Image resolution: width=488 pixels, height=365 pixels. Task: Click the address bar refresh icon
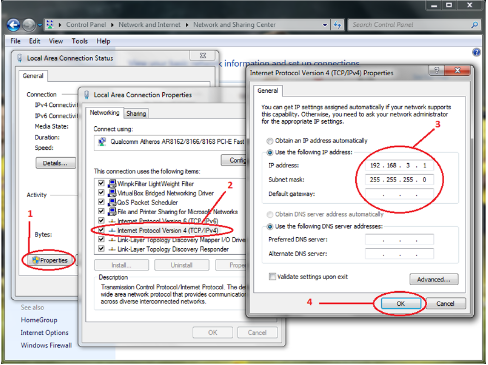tap(337, 25)
